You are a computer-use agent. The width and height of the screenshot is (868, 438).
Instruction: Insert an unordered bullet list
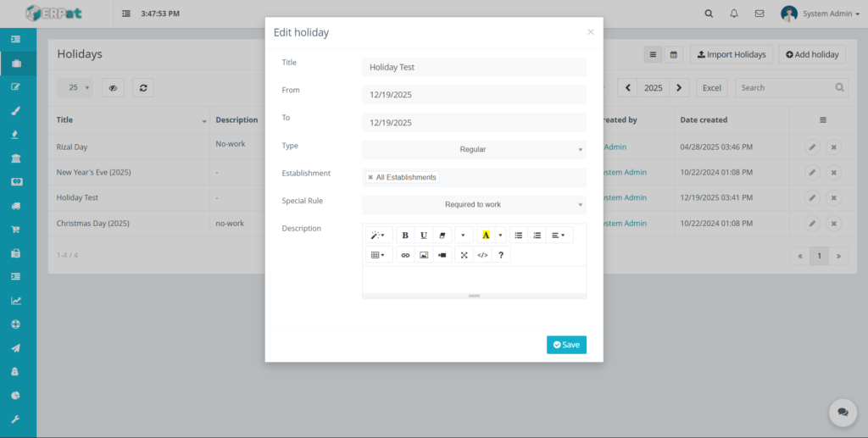coord(518,235)
